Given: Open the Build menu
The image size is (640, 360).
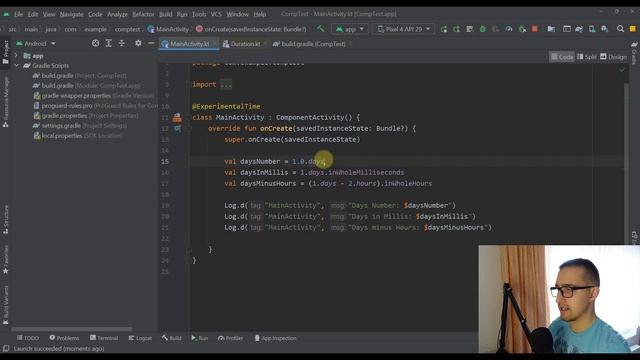Looking at the screenshot, I should [x=165, y=14].
